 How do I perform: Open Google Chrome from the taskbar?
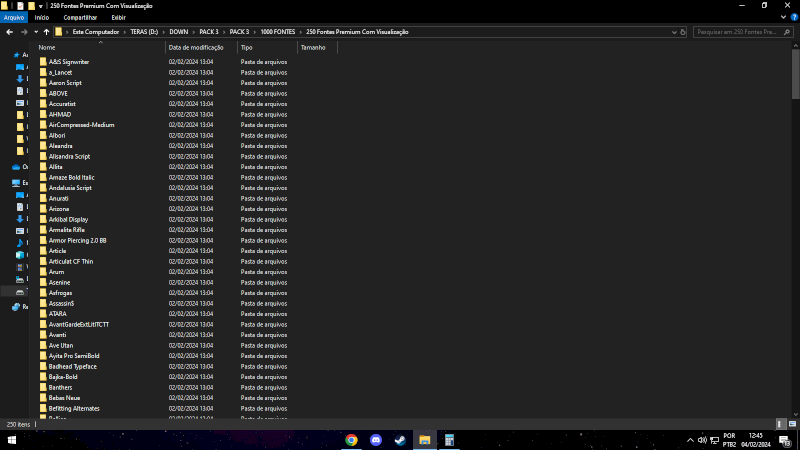(x=352, y=440)
